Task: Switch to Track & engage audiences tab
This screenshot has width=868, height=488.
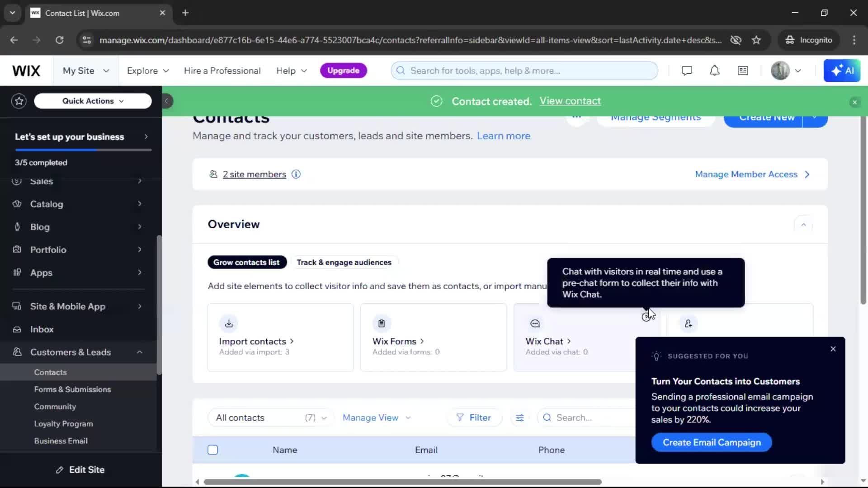Action: pos(344,263)
